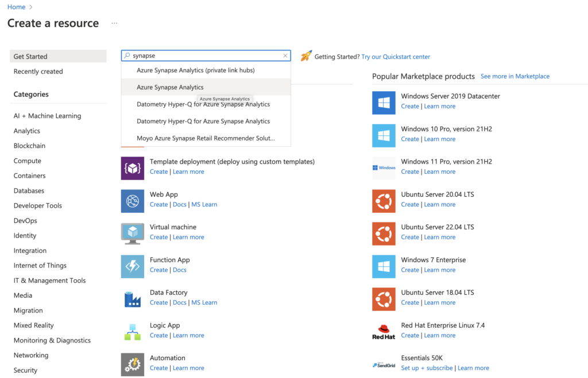Click the Web App globe icon
Viewport: 588px width, 378px height.
[133, 200]
